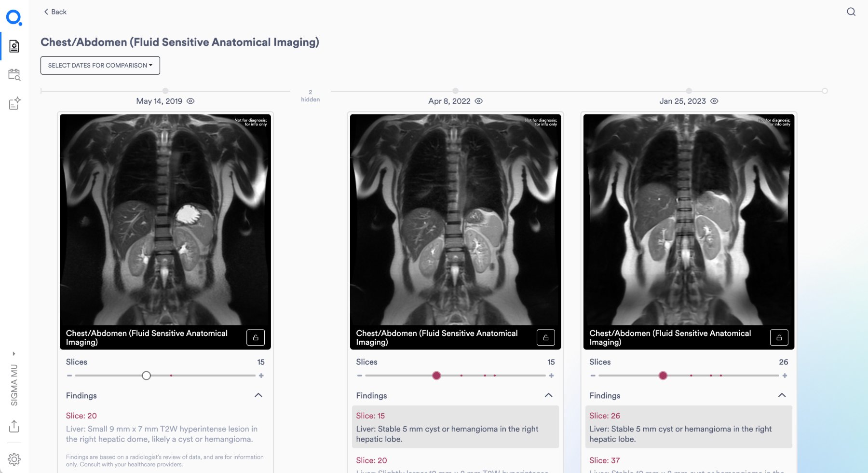
Task: Toggle visibility eye for Apr 8, 2022
Action: coord(478,101)
